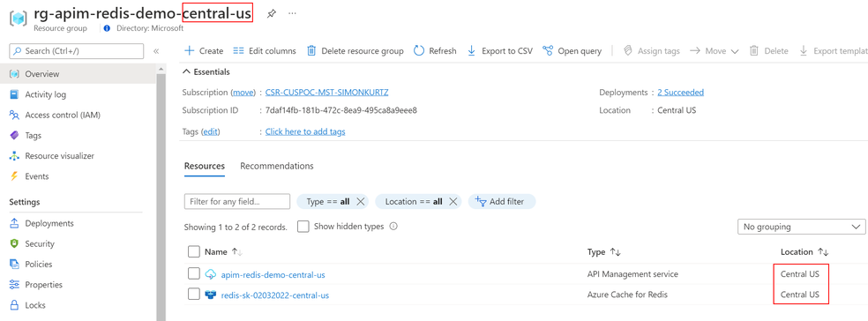Open the No grouping dropdown
Viewport: 868px width, 321px height.
click(x=801, y=227)
